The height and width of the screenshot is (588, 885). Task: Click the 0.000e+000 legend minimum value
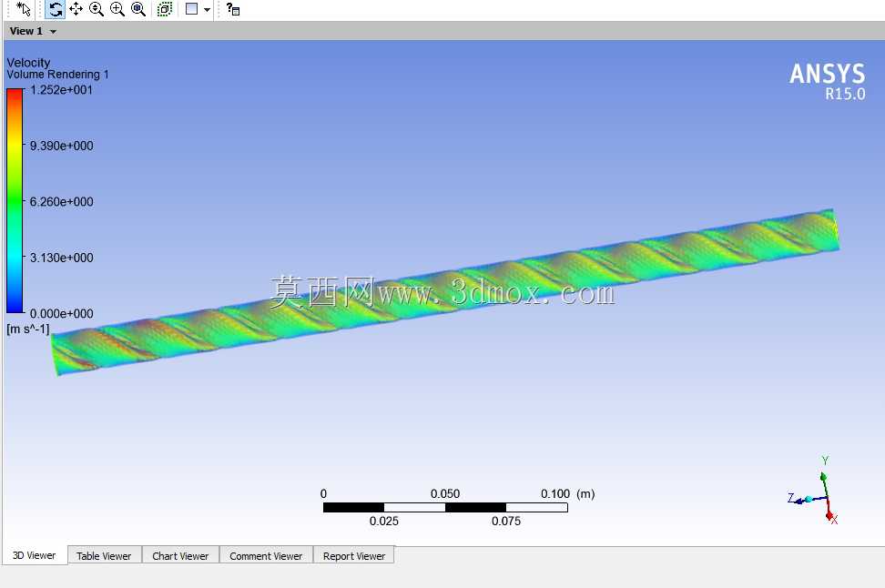click(x=62, y=313)
